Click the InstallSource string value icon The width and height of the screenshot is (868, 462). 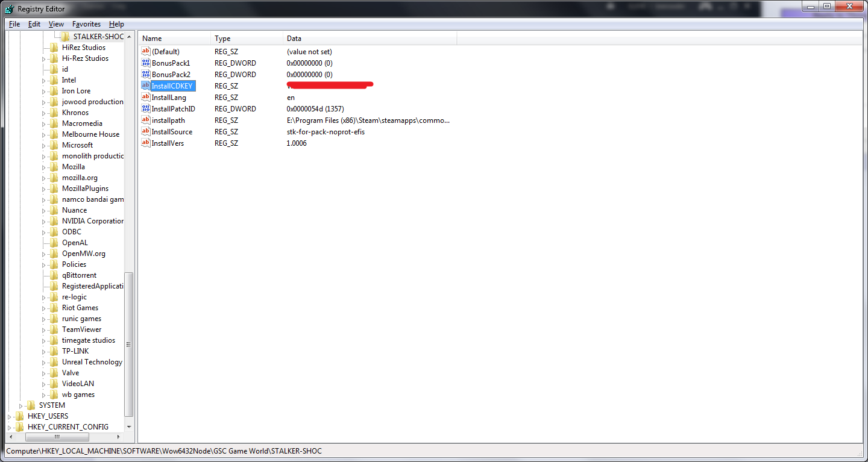coord(145,131)
